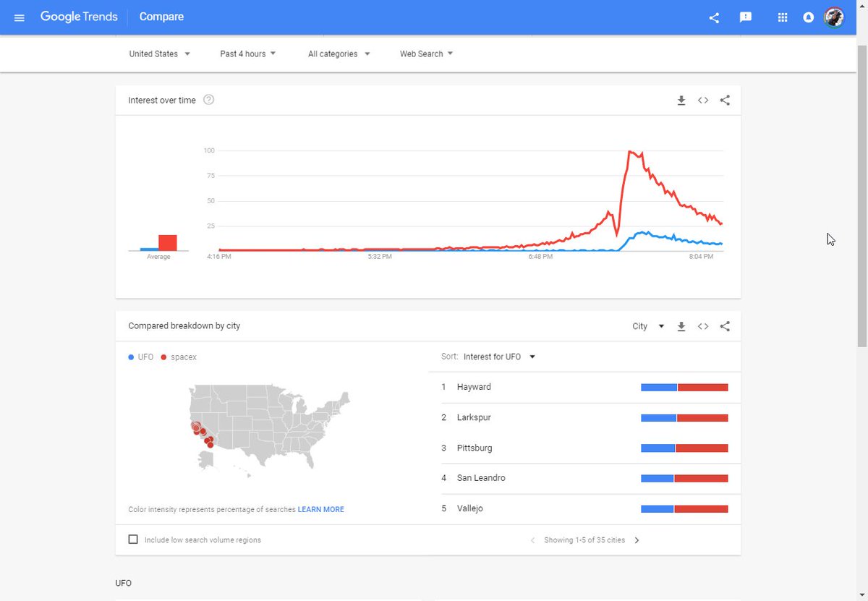The image size is (868, 601).
Task: Open the United States region dropdown
Action: click(x=160, y=54)
